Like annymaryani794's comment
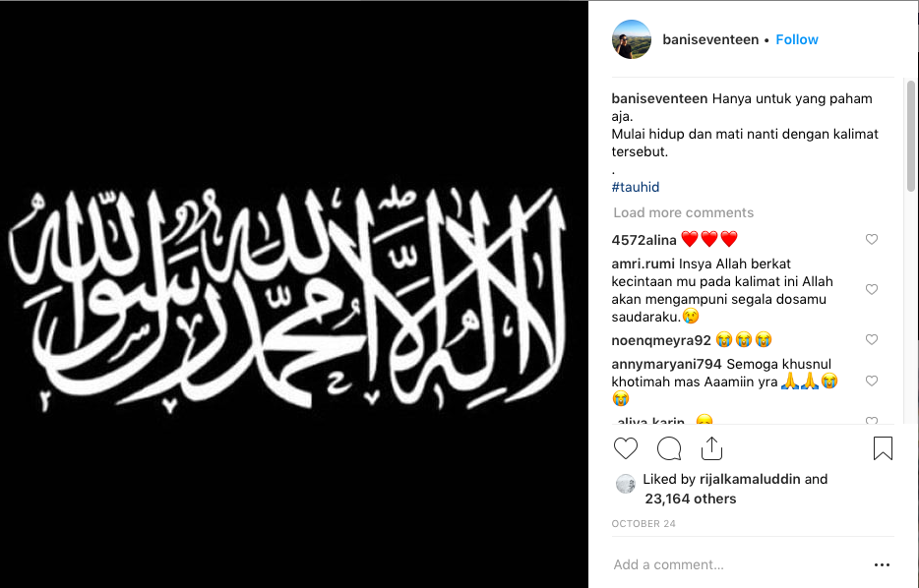This screenshot has width=919, height=588. (x=872, y=381)
